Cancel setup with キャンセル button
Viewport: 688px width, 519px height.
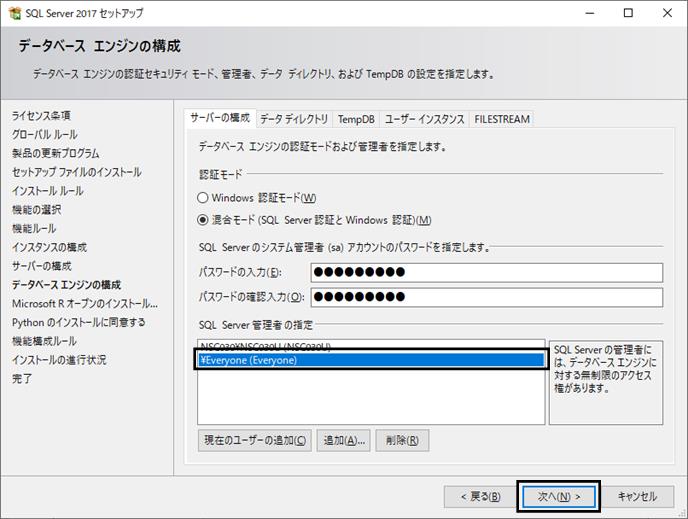(x=638, y=497)
